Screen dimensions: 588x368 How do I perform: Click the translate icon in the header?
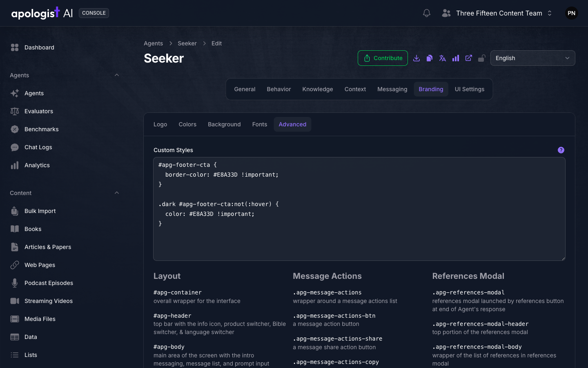pyautogui.click(x=443, y=58)
